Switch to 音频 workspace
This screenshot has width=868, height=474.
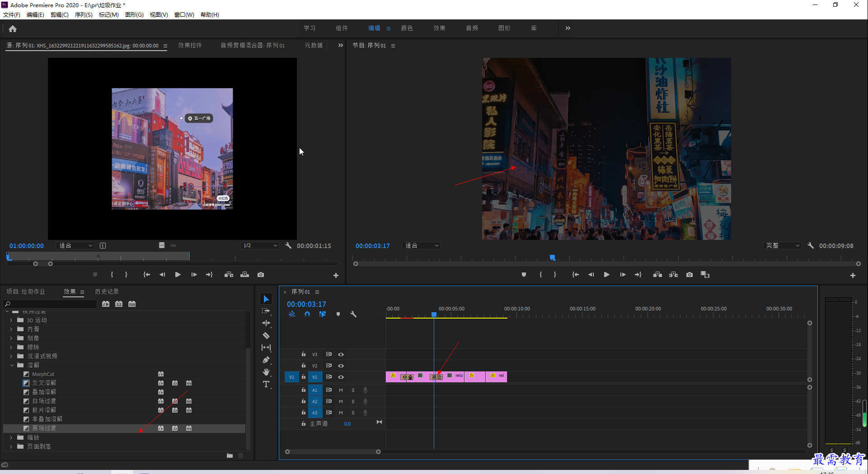coord(472,28)
